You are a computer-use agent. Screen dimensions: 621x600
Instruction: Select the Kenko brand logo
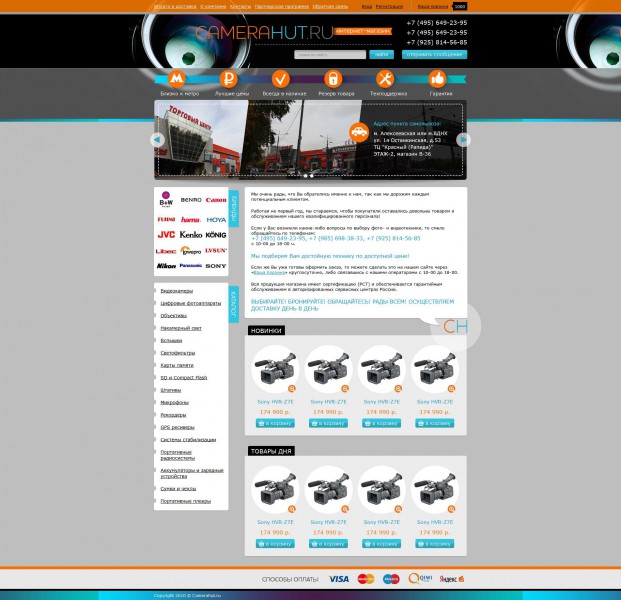(x=191, y=234)
